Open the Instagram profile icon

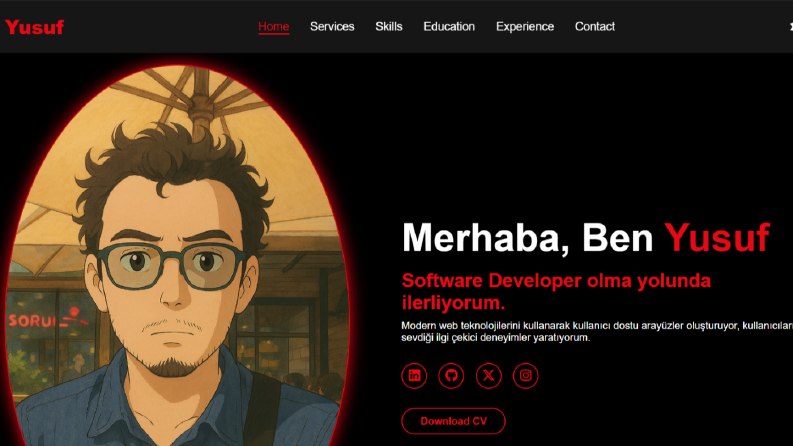tap(525, 376)
